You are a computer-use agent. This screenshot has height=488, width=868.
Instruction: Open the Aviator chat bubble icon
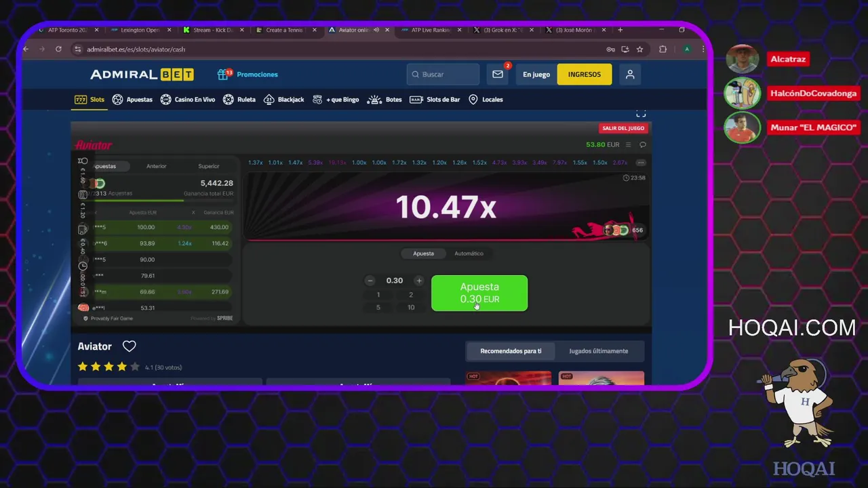click(x=643, y=144)
